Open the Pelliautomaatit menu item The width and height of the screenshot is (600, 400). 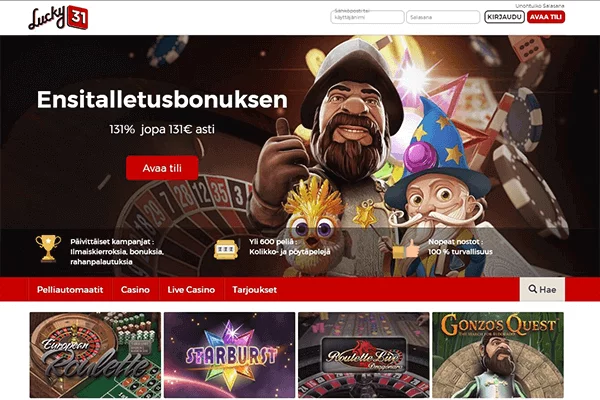(70, 289)
